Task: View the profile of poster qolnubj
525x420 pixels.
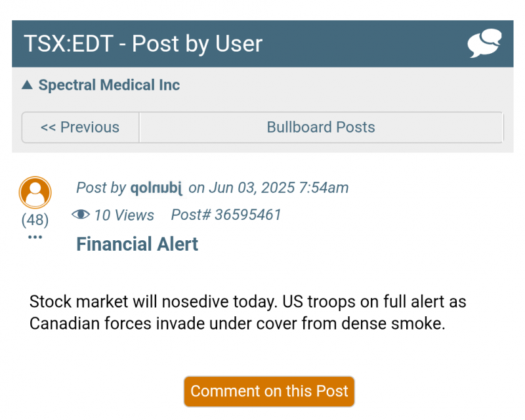Action: click(x=156, y=188)
